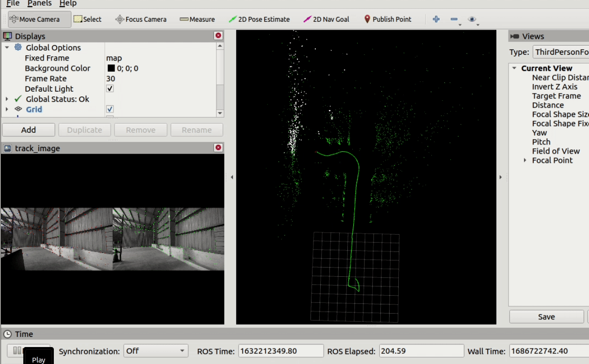Click the black Background Color swatch
Viewport: 589px width, 364px height.
tap(111, 68)
